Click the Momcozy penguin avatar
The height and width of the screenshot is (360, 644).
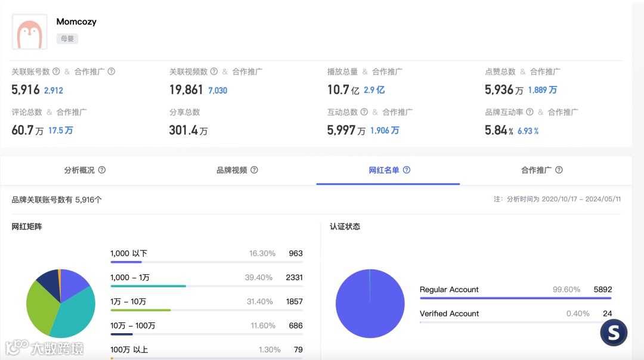pyautogui.click(x=30, y=32)
